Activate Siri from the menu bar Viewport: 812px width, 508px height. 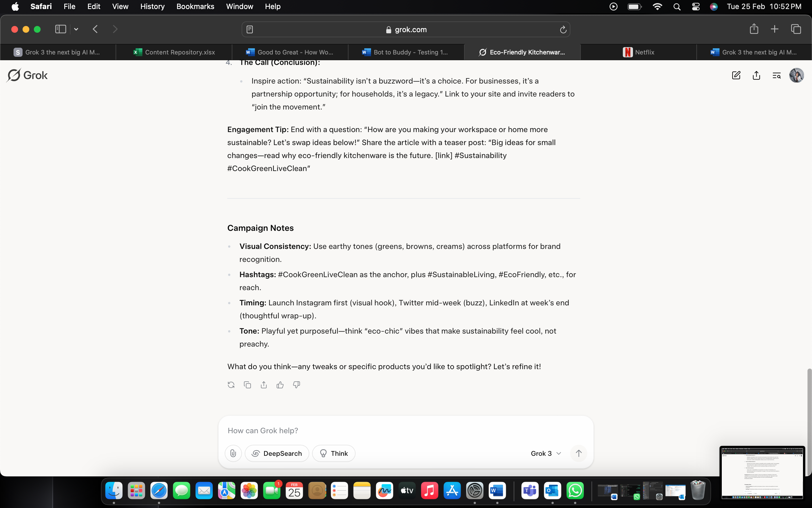coord(714,6)
